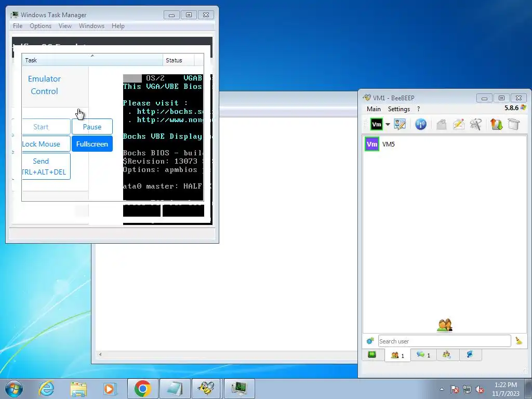Open the Settings menu in BeeBEEP
Viewport: 532px width, 399px height.
point(398,109)
